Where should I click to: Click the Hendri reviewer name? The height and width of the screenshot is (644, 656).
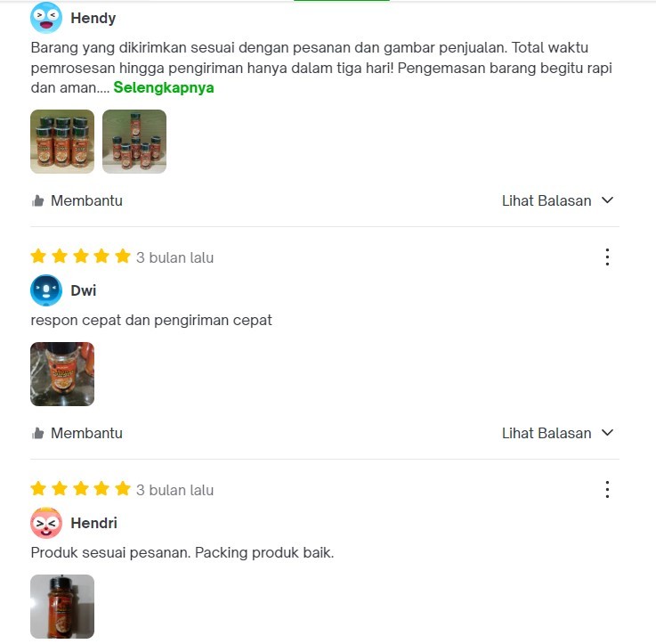click(x=93, y=523)
